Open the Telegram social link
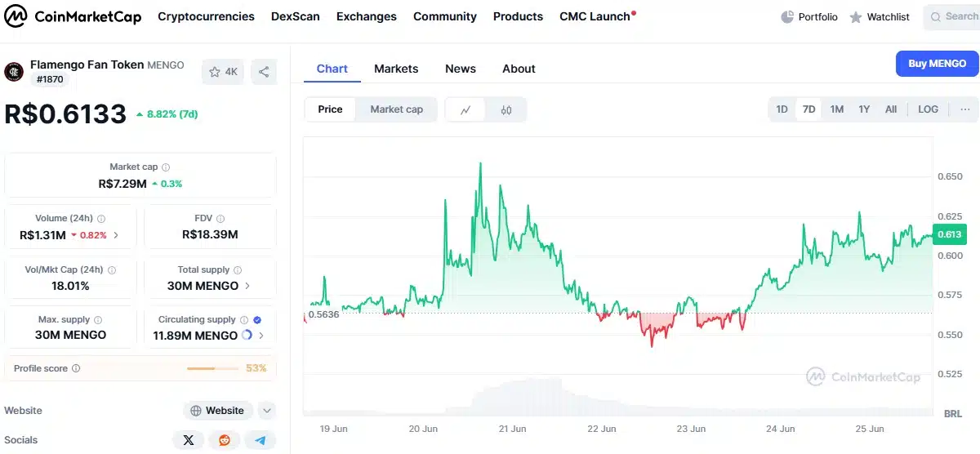The height and width of the screenshot is (454, 980). pyautogui.click(x=261, y=440)
